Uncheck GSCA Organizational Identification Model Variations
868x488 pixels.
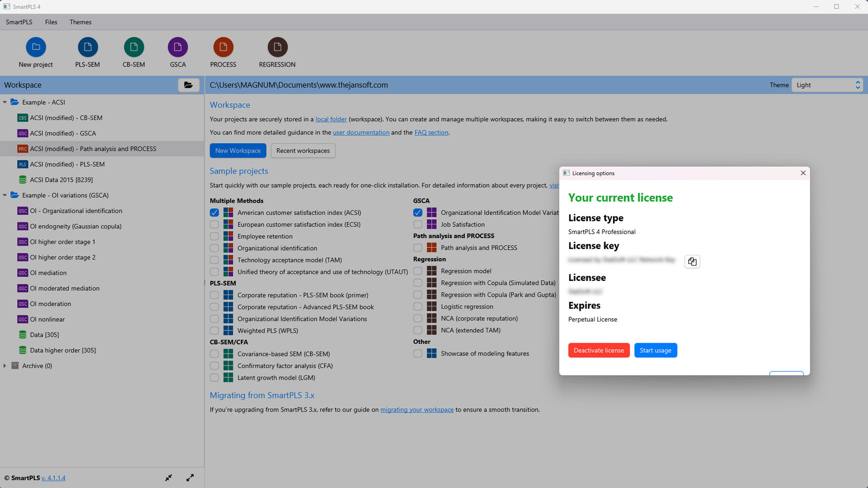[418, 213]
